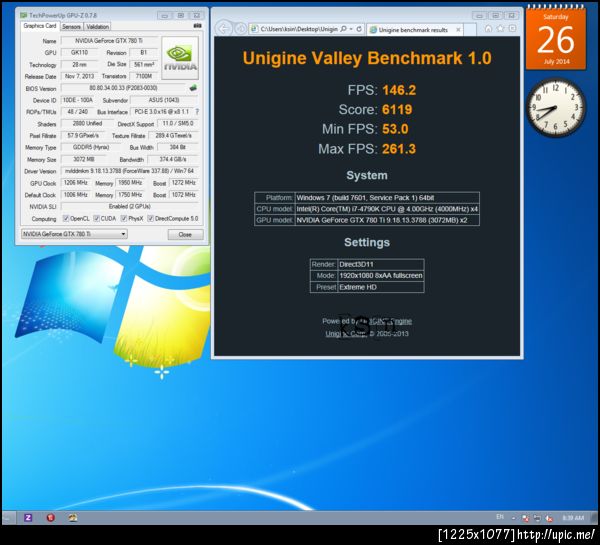Click the Preset Extreme HD cell

[x=381, y=287]
